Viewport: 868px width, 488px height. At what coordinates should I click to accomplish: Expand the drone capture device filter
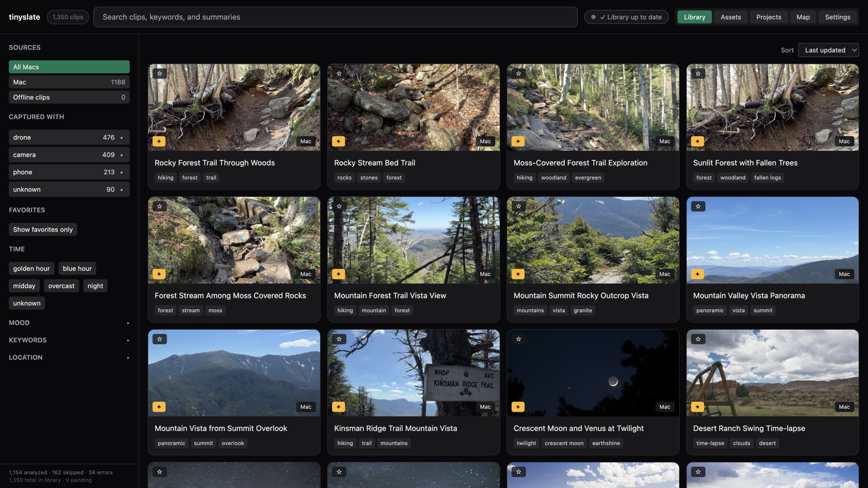coord(69,137)
